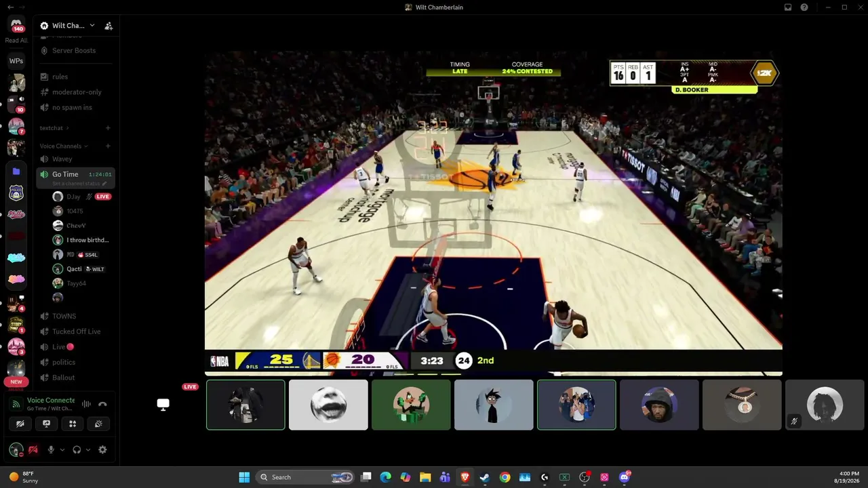
Task: Select the chain necklace participant tile
Action: 742,405
